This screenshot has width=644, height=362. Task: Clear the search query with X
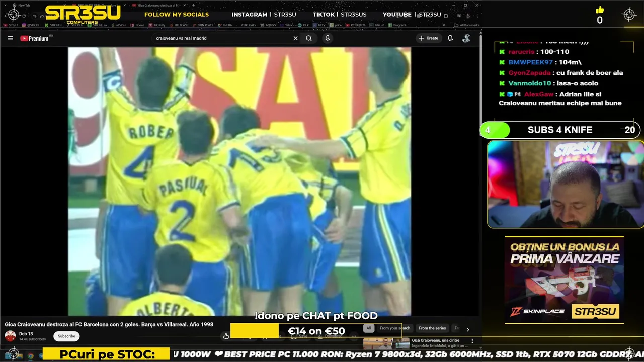pos(295,38)
